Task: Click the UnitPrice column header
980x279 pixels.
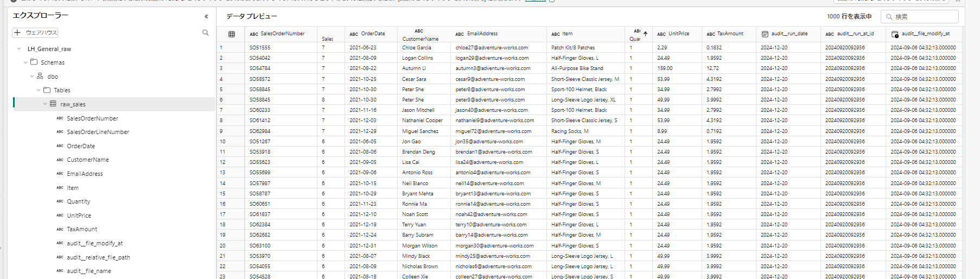Action: point(678,34)
